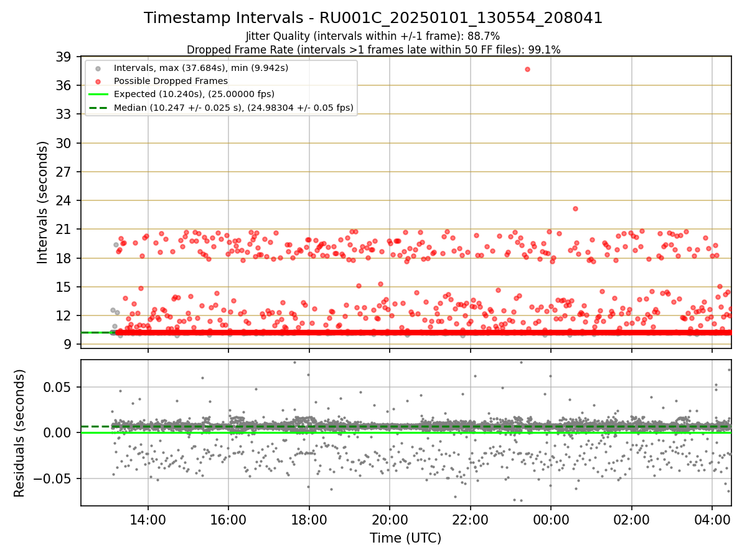Screen dimensions: 747x560
Task: Click the "Median (10.247 +/- 0.025 s)" legend entry
Action: [x=233, y=108]
